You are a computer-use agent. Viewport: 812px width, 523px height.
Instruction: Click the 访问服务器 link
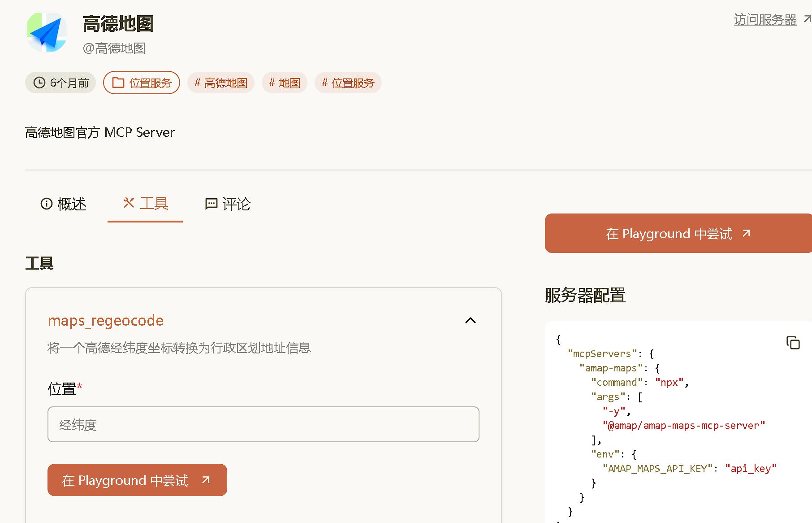pos(765,19)
